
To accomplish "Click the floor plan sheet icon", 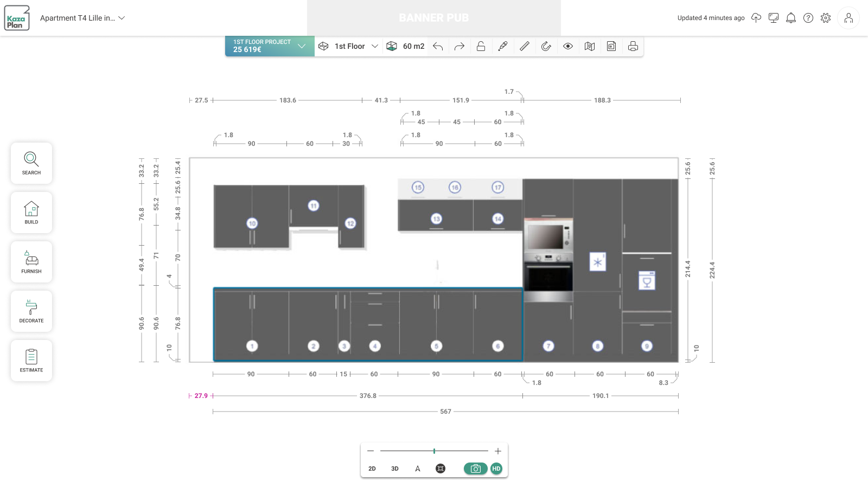I will (611, 47).
